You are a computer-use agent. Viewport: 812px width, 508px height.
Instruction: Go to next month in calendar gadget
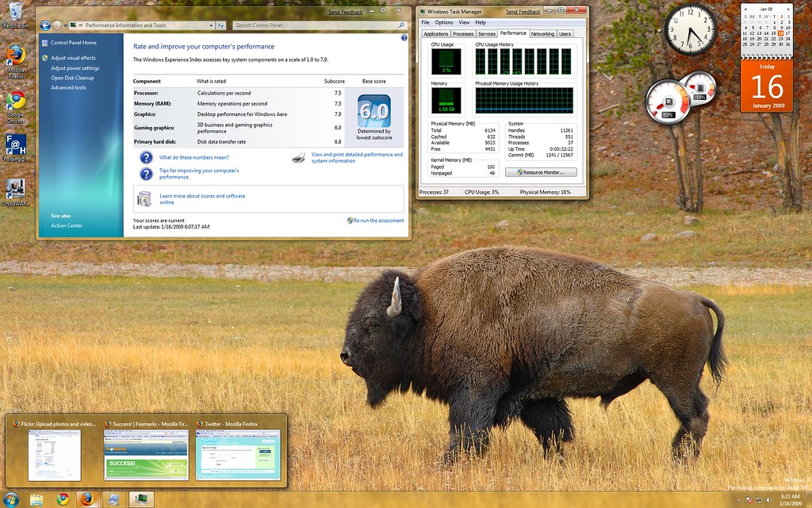point(787,7)
